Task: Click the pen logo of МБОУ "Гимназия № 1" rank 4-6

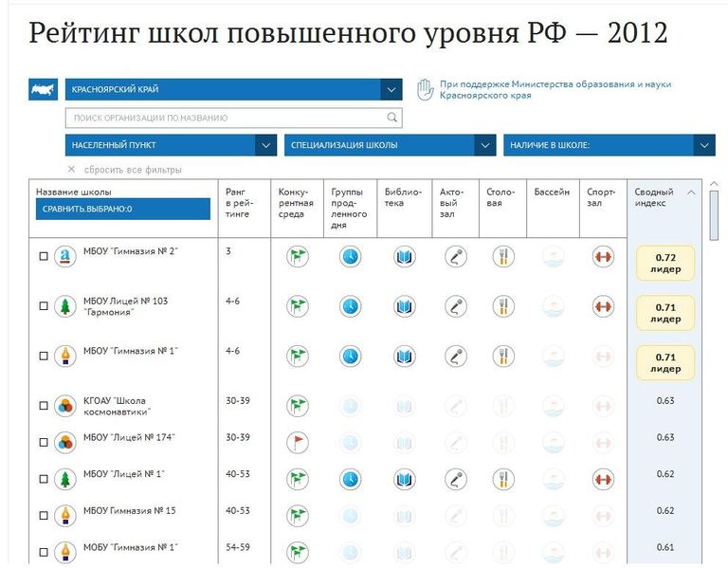Action: [x=65, y=357]
